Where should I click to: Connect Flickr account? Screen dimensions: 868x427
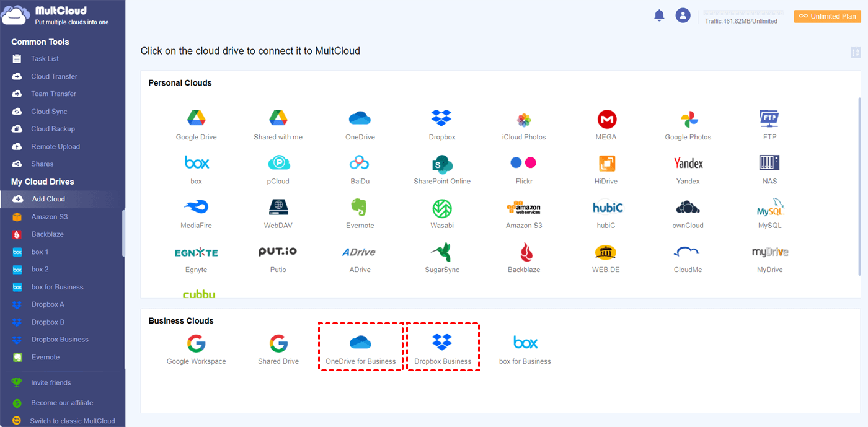524,169
